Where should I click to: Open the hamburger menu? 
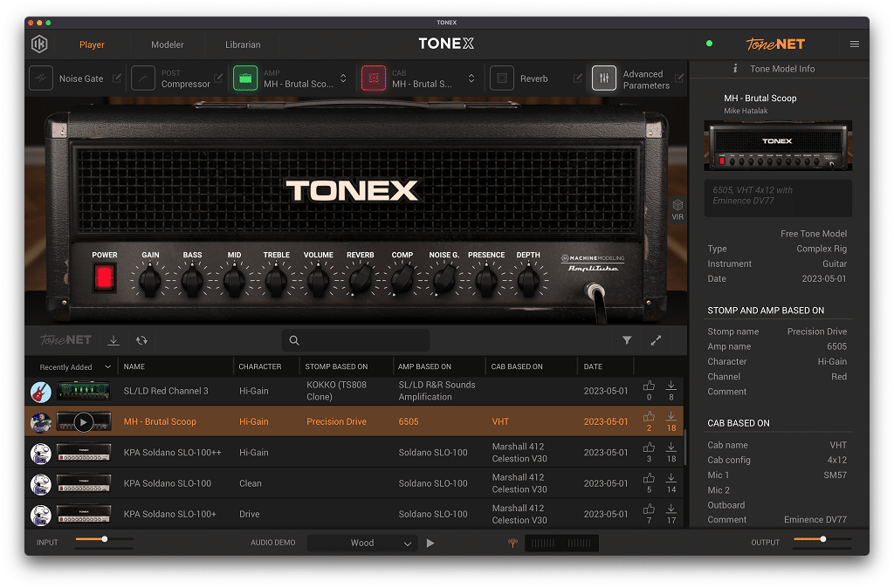click(x=854, y=44)
